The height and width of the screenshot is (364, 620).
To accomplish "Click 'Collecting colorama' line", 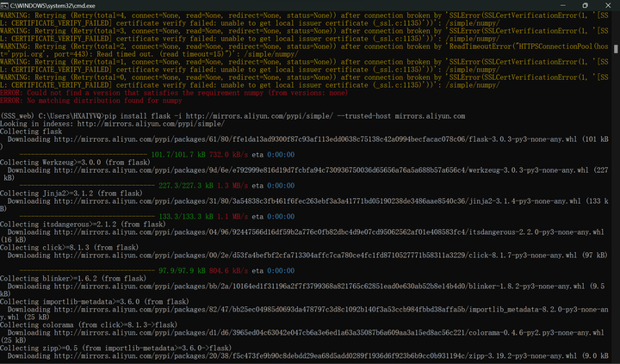I will (x=89, y=325).
